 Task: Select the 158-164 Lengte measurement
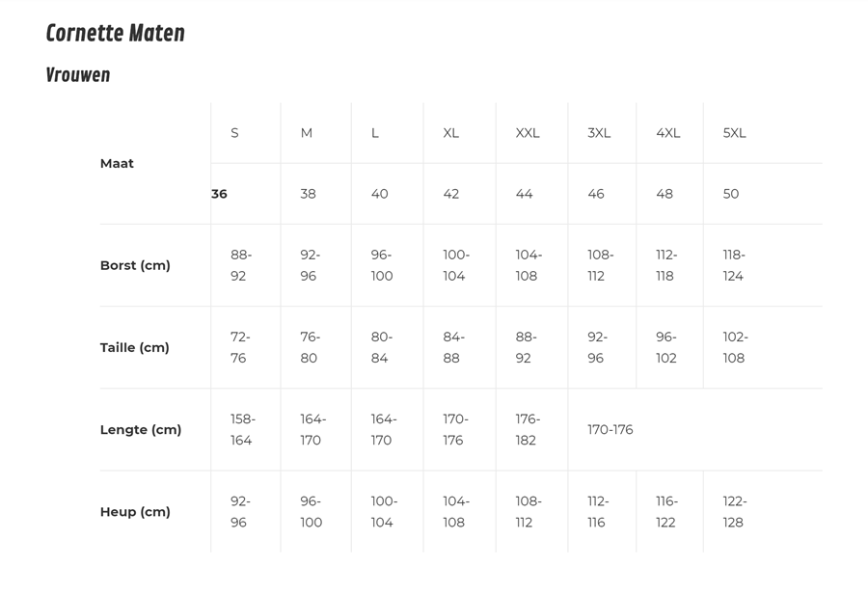(242, 430)
